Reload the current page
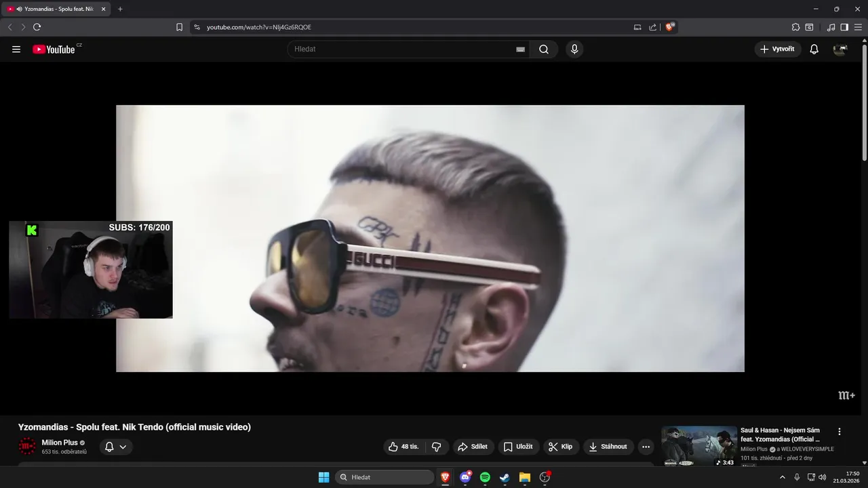868x488 pixels. (37, 27)
